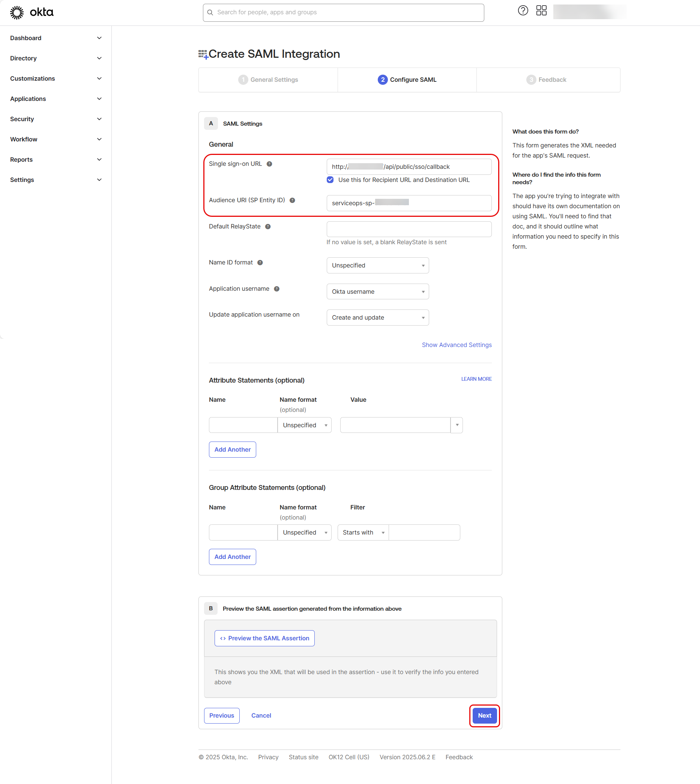
Task: Expand the Applications sidebar menu
Action: 56,99
